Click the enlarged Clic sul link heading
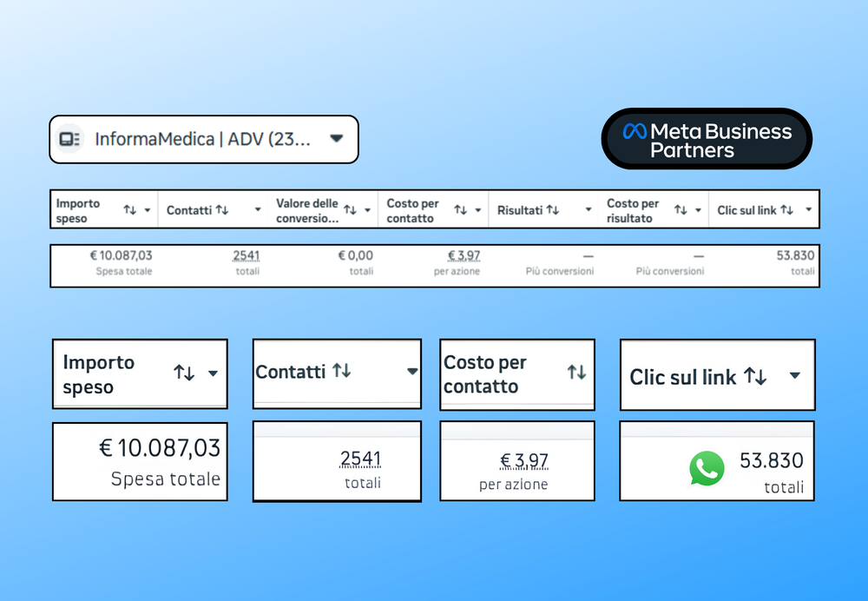This screenshot has width=868, height=601. click(683, 377)
